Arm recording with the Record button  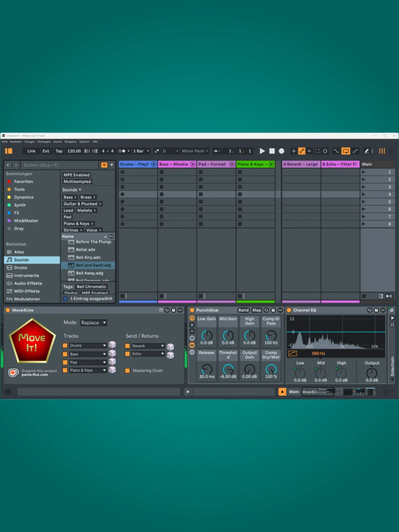click(x=282, y=151)
